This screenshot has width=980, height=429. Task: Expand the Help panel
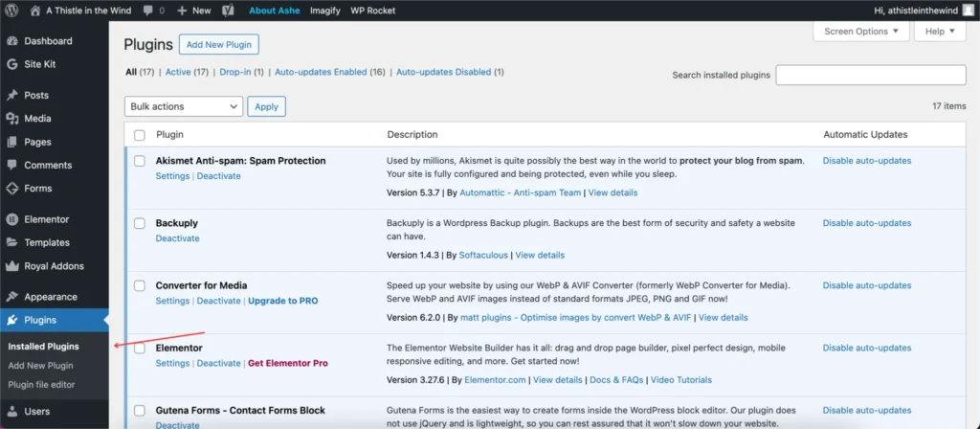[x=940, y=32]
